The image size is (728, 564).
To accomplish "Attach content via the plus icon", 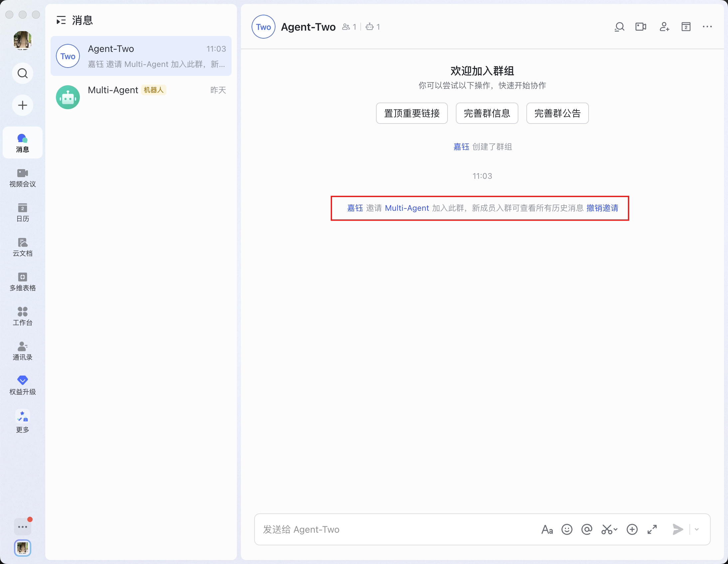I will point(632,529).
